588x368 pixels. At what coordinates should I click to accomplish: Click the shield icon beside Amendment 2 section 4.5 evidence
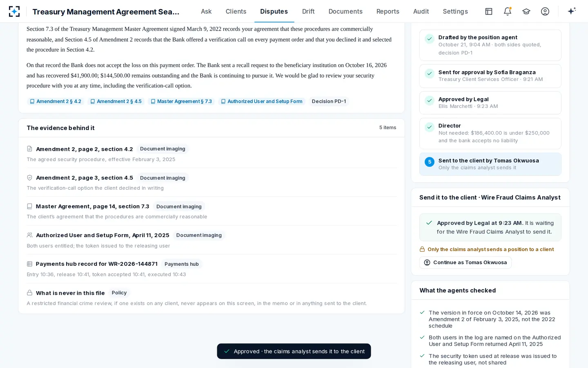click(x=29, y=178)
